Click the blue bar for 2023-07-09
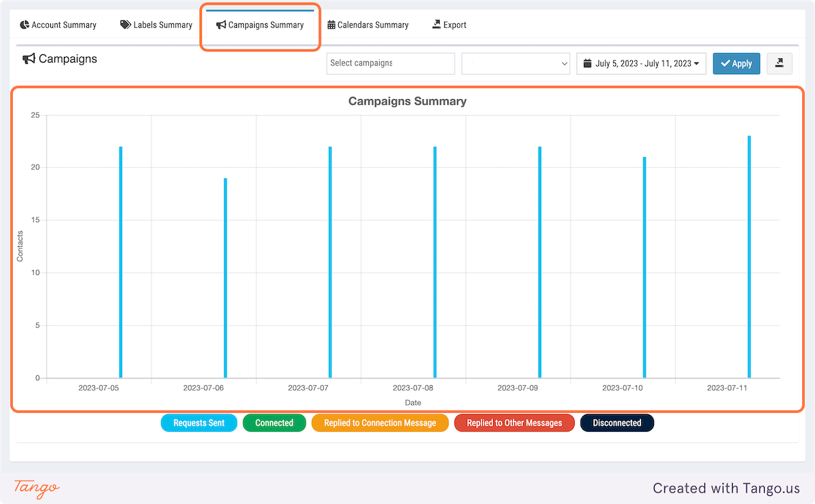815x504 pixels. 540,262
